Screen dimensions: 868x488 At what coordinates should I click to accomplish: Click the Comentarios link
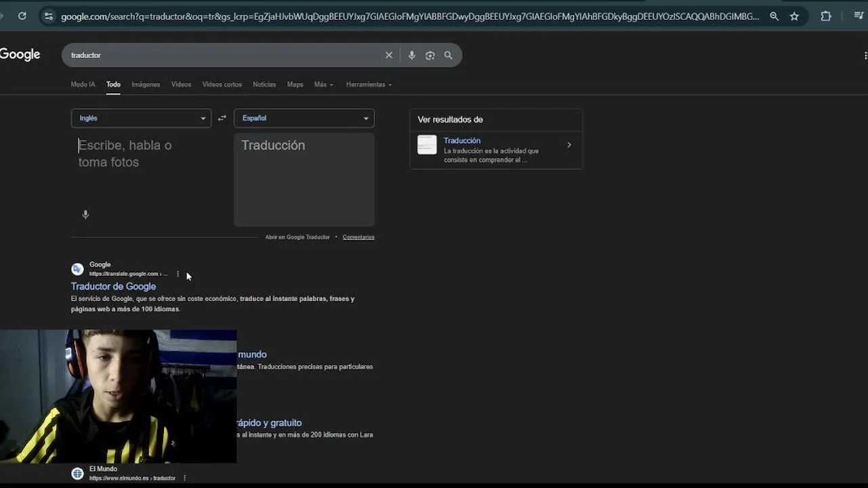coord(358,237)
